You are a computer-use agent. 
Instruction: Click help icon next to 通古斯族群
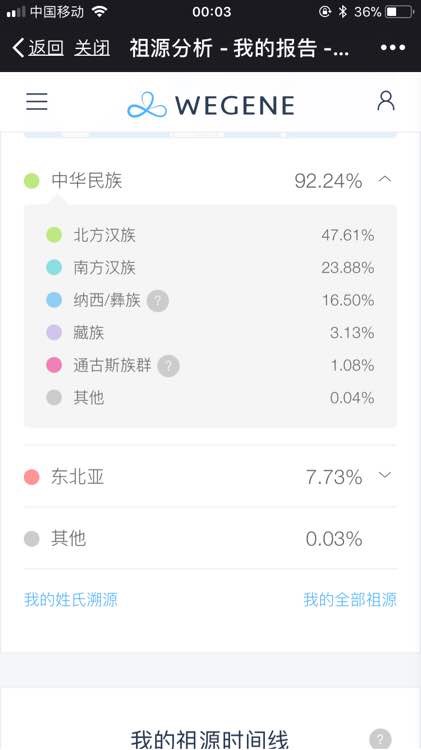tap(168, 366)
